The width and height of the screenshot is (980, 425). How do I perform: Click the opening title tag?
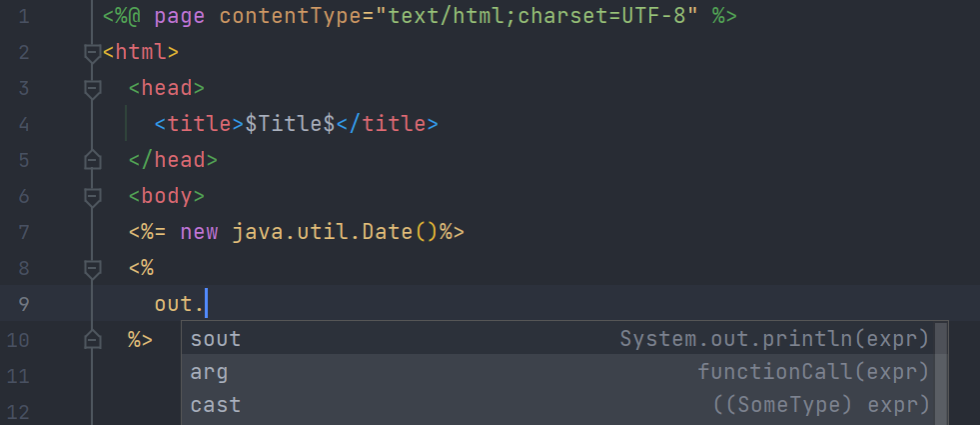pyautogui.click(x=200, y=125)
